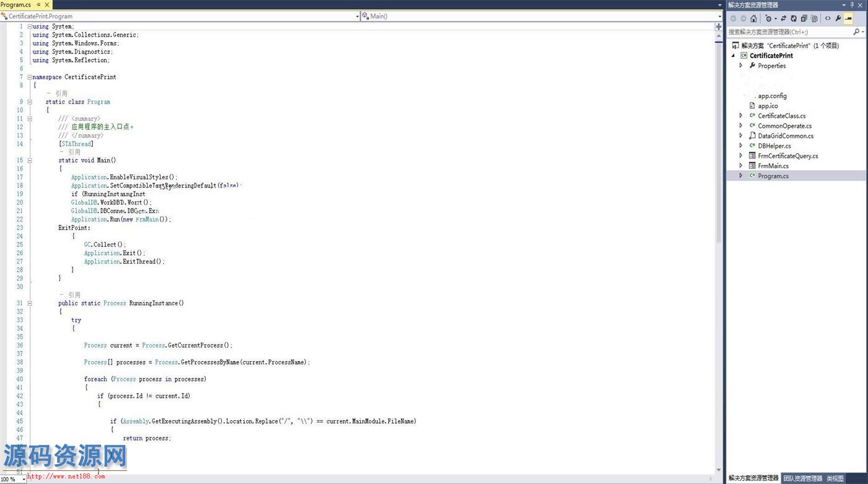Open Properties wrench icon in toolbar

coord(838,19)
